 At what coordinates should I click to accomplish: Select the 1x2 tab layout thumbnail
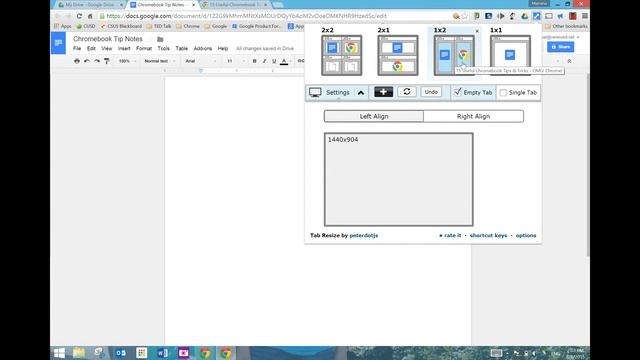click(x=454, y=56)
